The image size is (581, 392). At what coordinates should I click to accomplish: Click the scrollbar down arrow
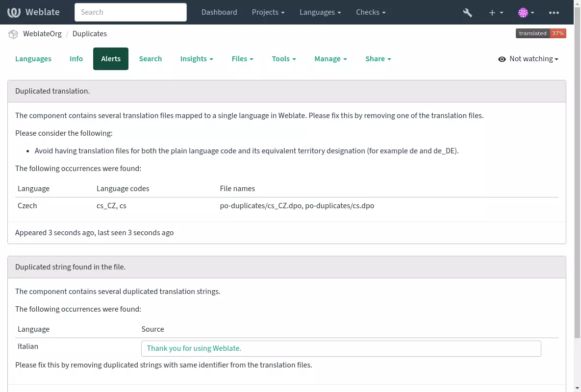coord(577,388)
